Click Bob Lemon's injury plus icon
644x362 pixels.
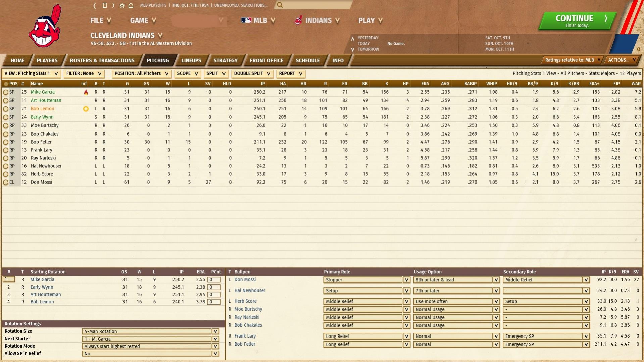[86, 109]
